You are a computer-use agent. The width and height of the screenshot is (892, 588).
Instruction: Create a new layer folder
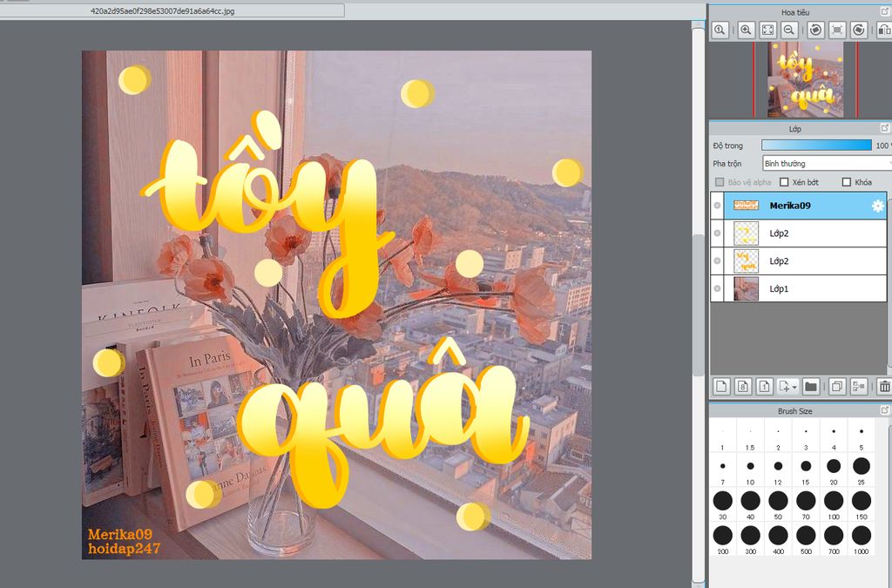point(811,387)
